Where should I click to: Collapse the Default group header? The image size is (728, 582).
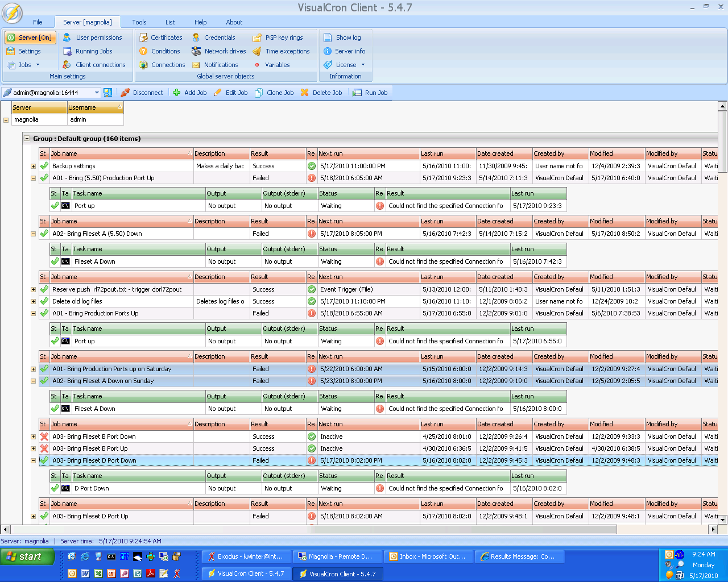click(27, 138)
